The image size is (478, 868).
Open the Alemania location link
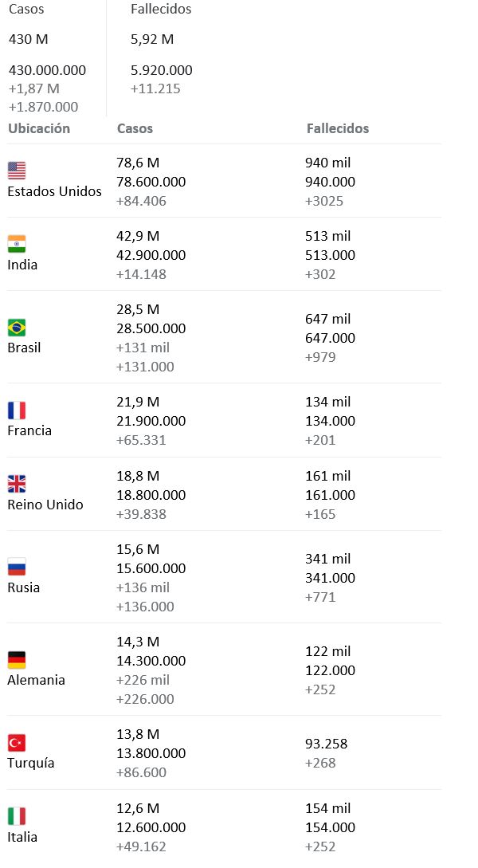coord(37,680)
